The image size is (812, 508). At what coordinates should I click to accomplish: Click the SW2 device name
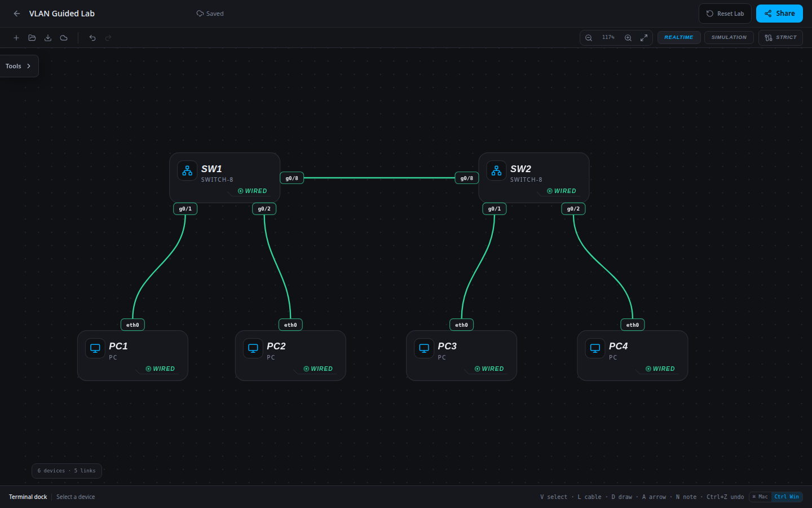(520, 169)
